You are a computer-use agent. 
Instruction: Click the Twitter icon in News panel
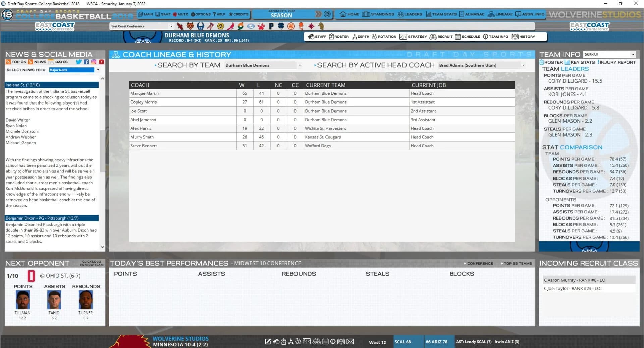(78, 62)
